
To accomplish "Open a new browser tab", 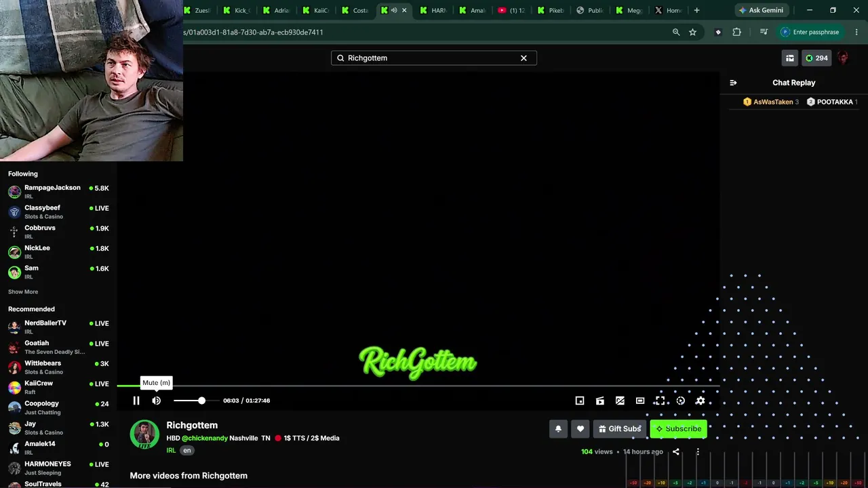I will click(696, 10).
